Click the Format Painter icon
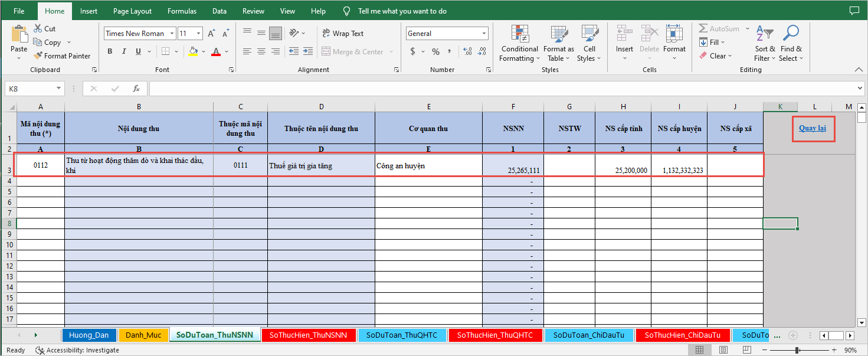This screenshot has width=868, height=356. point(38,56)
